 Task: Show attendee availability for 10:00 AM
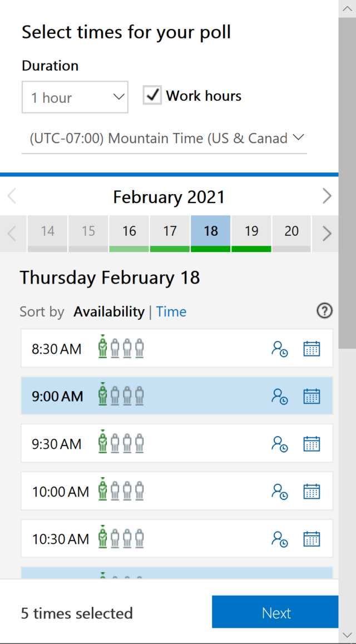pos(279,491)
